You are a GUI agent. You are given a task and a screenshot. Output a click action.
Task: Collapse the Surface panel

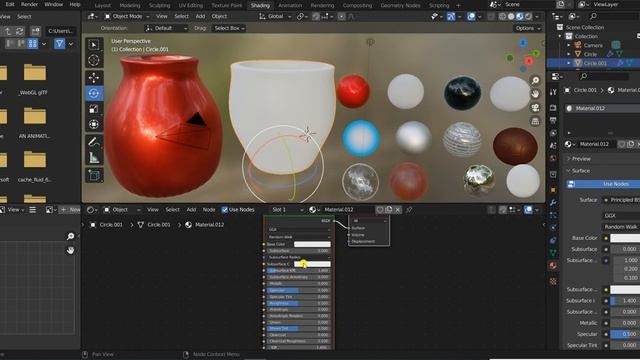point(580,171)
